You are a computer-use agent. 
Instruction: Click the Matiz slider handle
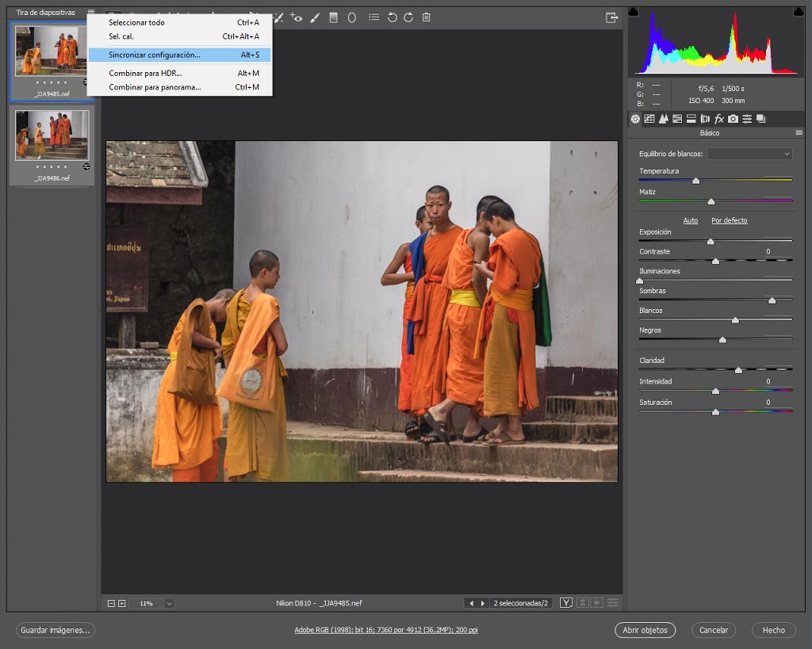711,201
